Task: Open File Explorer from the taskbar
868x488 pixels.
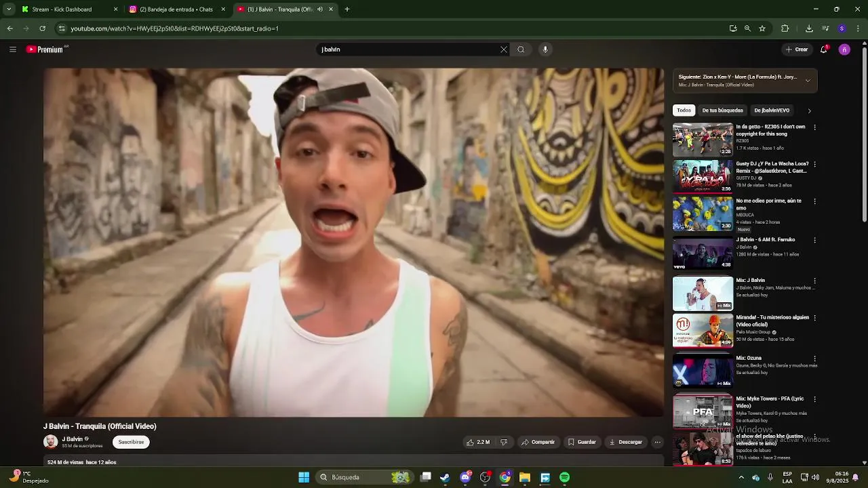Action: pos(524,477)
